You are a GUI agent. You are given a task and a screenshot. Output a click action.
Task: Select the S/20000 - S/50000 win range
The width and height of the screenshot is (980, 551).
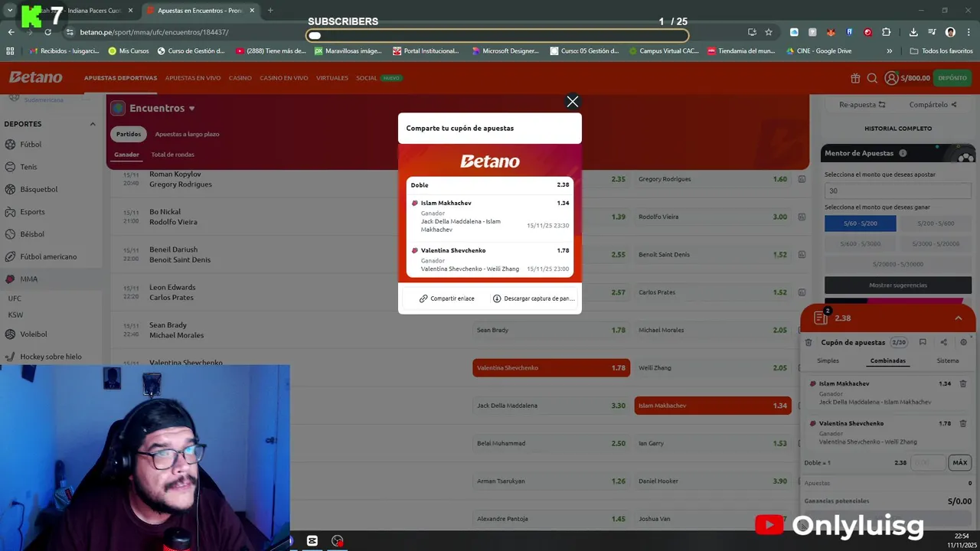(x=897, y=264)
